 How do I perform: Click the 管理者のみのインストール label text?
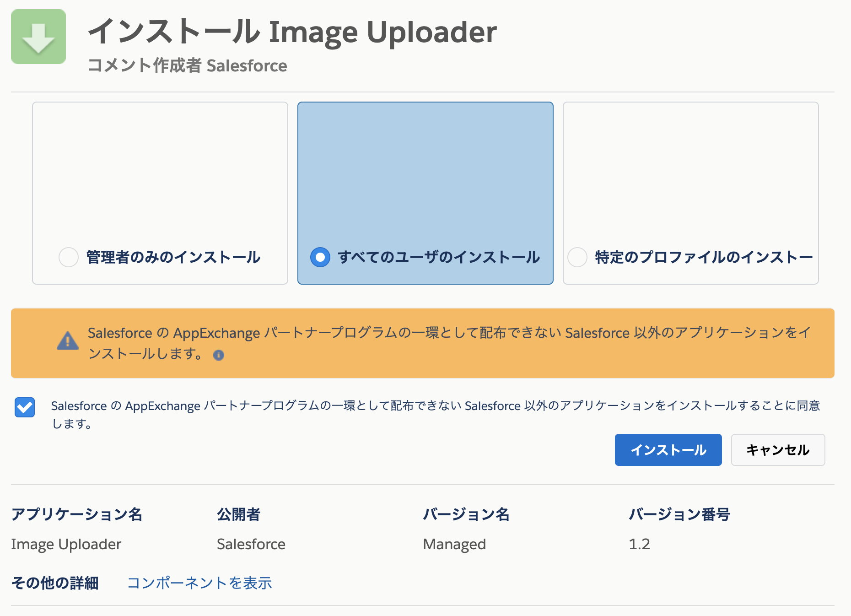pyautogui.click(x=173, y=257)
